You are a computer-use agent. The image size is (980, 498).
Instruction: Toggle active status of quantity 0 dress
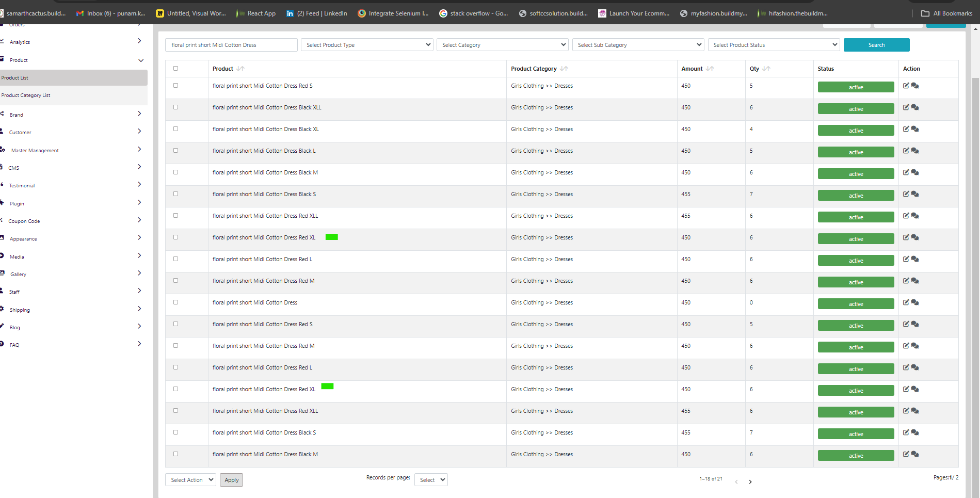[856, 304]
